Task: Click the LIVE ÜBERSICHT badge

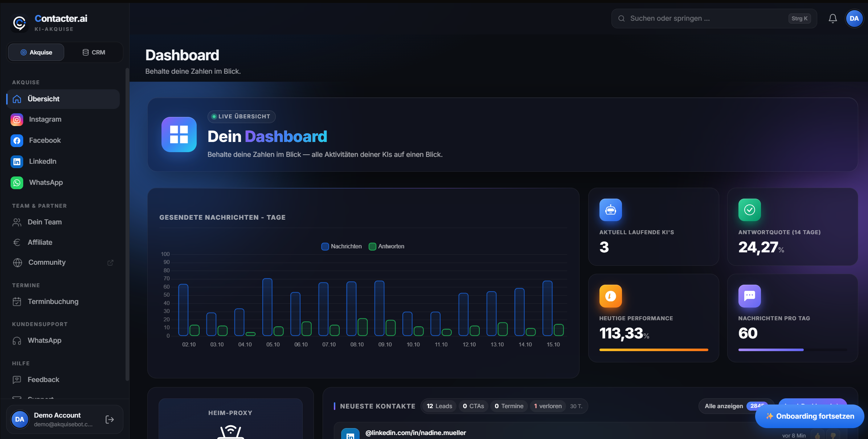Action: [241, 117]
